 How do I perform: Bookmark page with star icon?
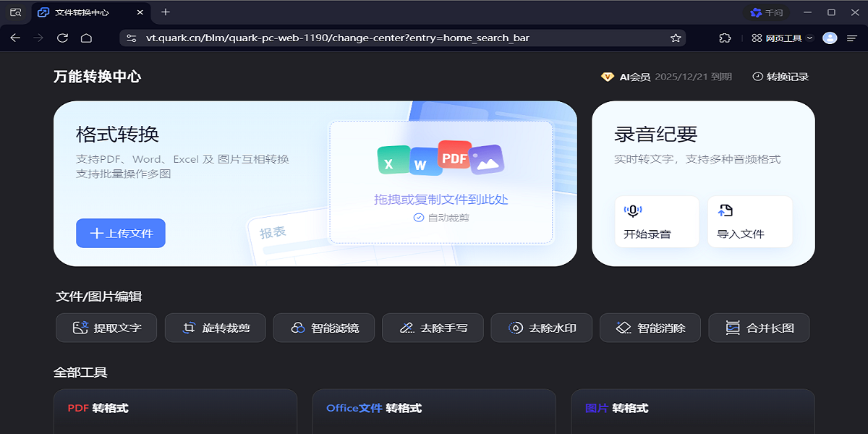click(x=676, y=38)
